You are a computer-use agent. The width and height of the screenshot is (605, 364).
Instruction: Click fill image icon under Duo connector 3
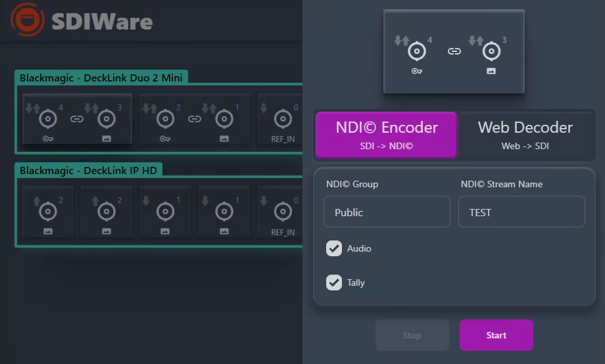coord(107,139)
